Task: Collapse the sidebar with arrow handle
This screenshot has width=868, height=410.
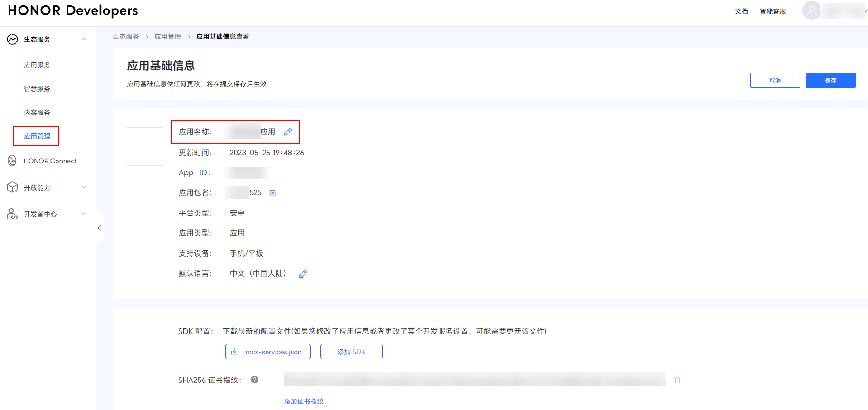Action: 99,228
